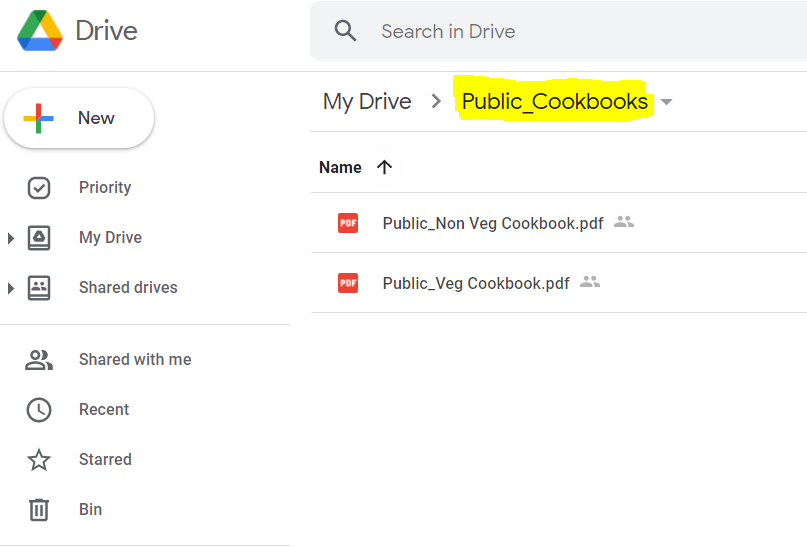Click the PDF icon for Public_Veg Cookbook
This screenshot has height=547, width=807.
tap(348, 283)
